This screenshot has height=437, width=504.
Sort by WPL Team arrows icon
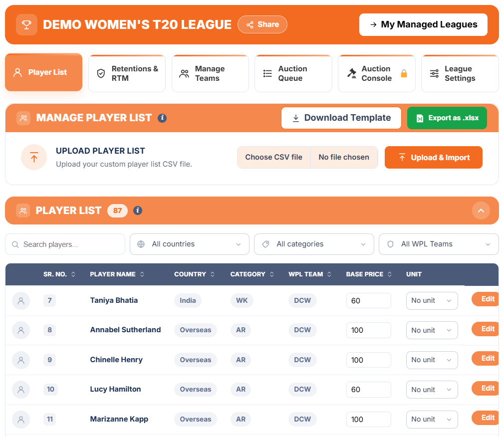[x=329, y=274]
